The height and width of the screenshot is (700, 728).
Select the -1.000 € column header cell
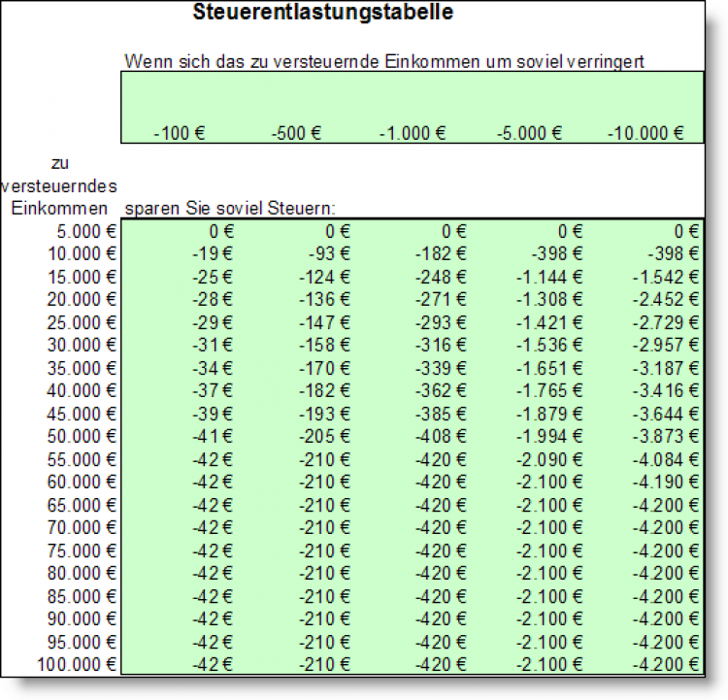[413, 133]
